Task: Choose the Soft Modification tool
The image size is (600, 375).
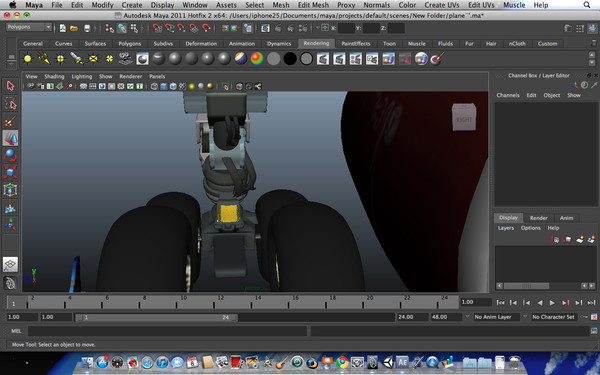Action: 10,208
